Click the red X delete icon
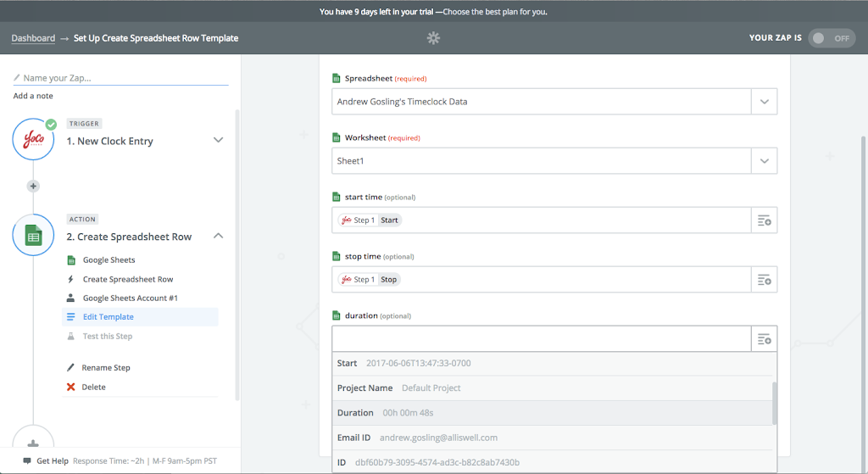Image resolution: width=868 pixels, height=474 pixels. point(71,387)
